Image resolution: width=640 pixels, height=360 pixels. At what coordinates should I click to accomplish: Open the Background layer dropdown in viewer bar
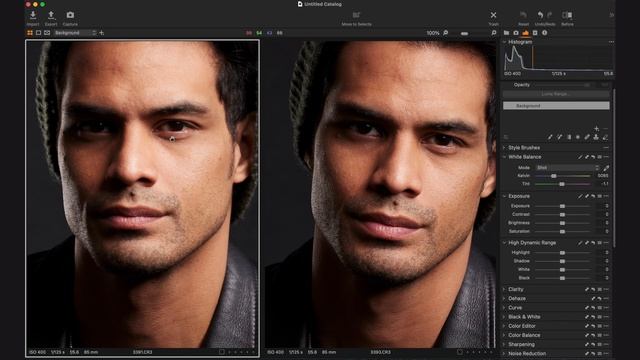coord(75,33)
